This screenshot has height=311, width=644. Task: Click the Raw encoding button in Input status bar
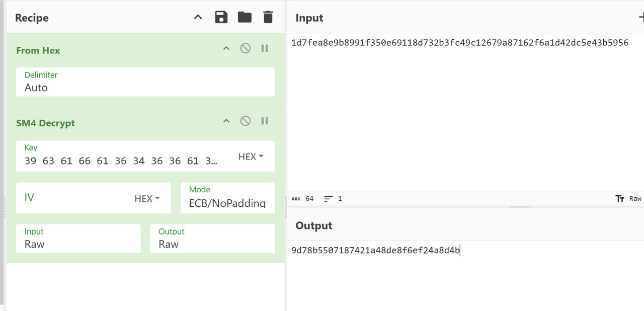point(629,198)
